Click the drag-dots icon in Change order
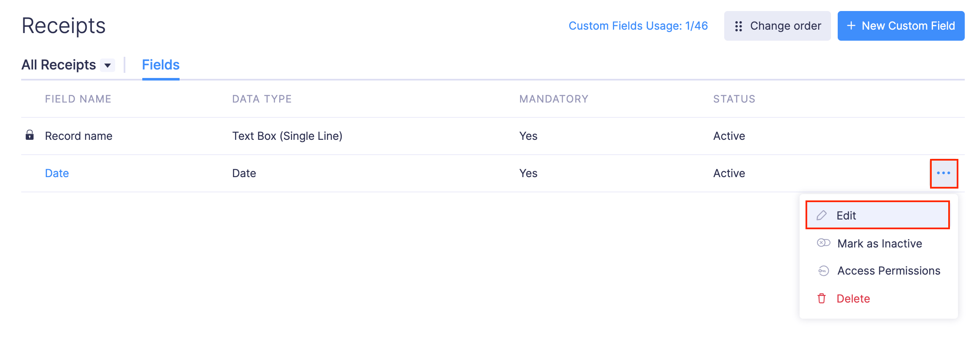This screenshot has height=339, width=980. pos(739,26)
